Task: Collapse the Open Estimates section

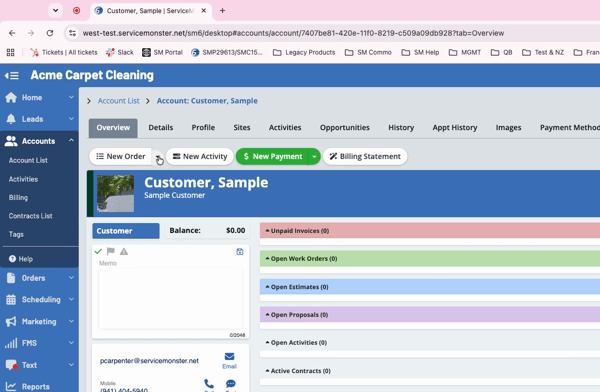Action: (x=267, y=287)
